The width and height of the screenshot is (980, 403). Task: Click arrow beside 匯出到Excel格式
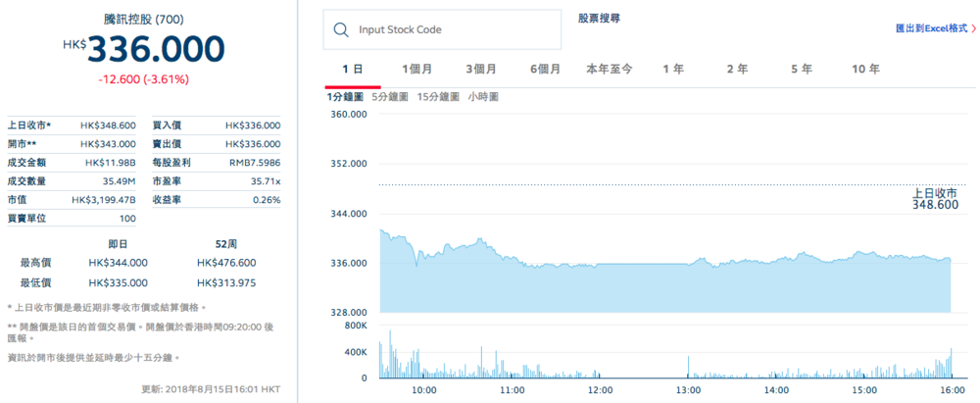(x=973, y=28)
